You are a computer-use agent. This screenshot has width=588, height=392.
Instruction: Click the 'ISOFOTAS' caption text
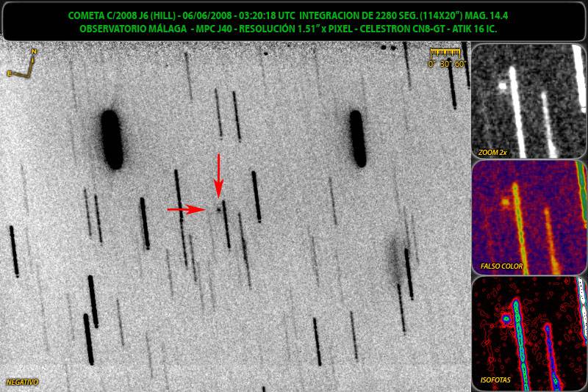pos(495,380)
